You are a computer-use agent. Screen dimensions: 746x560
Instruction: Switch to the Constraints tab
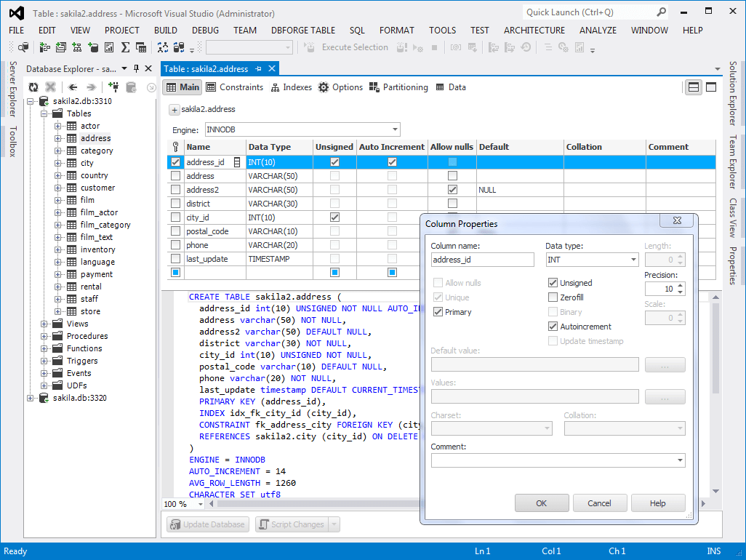235,87
